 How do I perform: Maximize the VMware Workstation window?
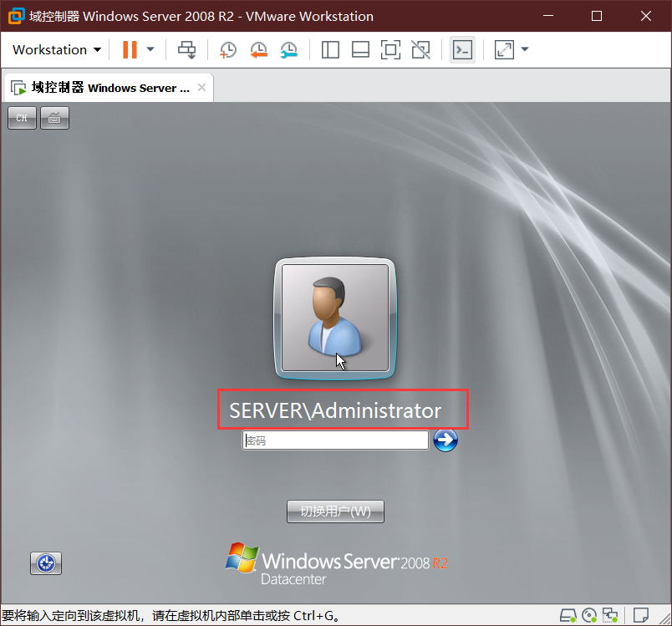[x=597, y=16]
